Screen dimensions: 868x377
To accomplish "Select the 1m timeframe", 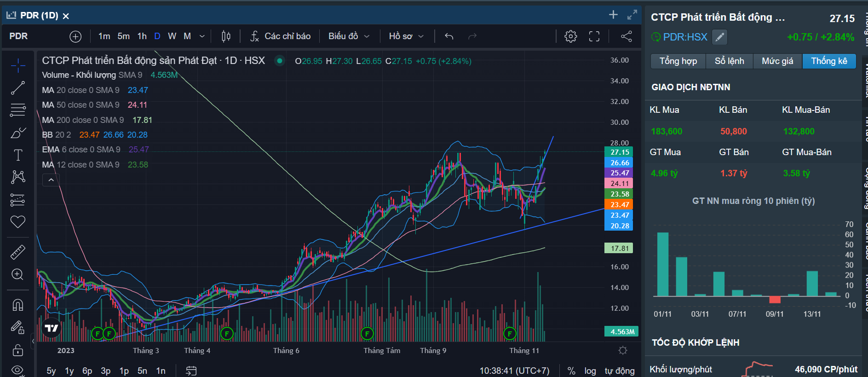I will click(104, 36).
